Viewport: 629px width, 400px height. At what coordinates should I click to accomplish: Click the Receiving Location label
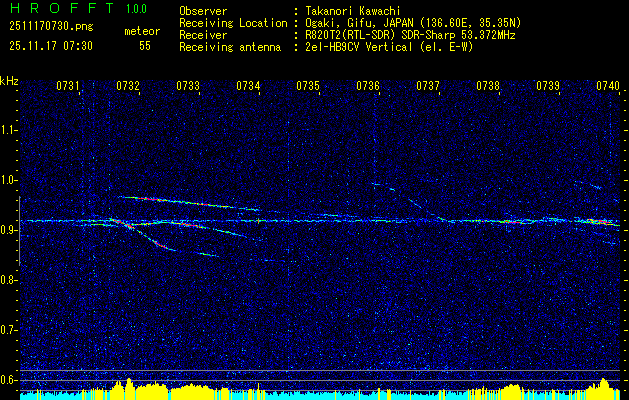[x=233, y=23]
